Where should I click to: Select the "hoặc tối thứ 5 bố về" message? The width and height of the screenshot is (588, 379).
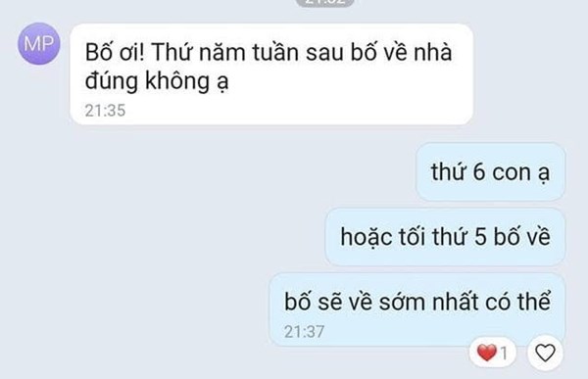(x=445, y=237)
